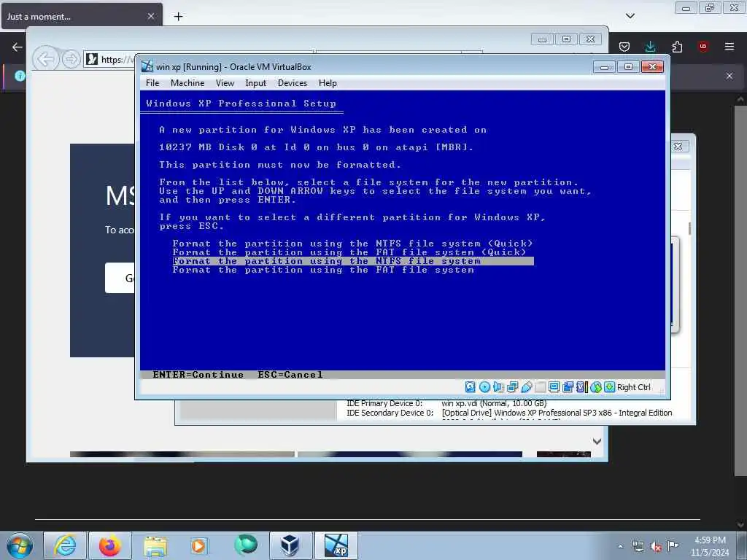Click the display settings status icon

[x=554, y=387]
